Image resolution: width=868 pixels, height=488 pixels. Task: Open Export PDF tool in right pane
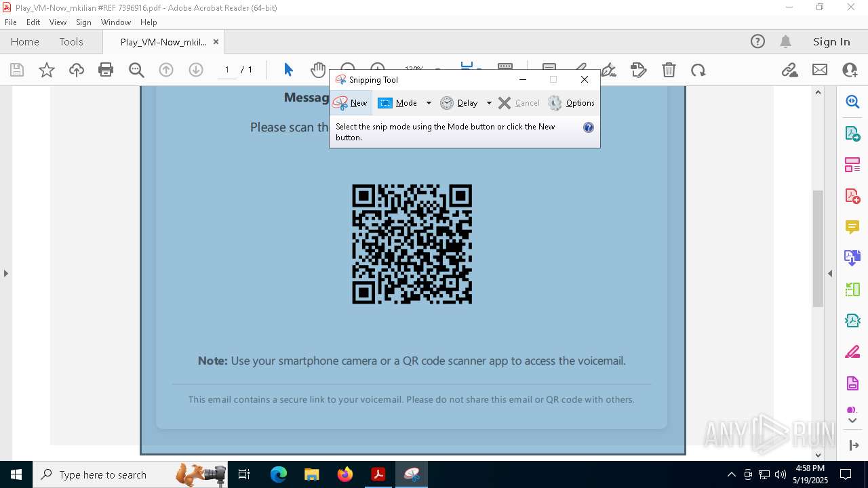[x=852, y=133]
